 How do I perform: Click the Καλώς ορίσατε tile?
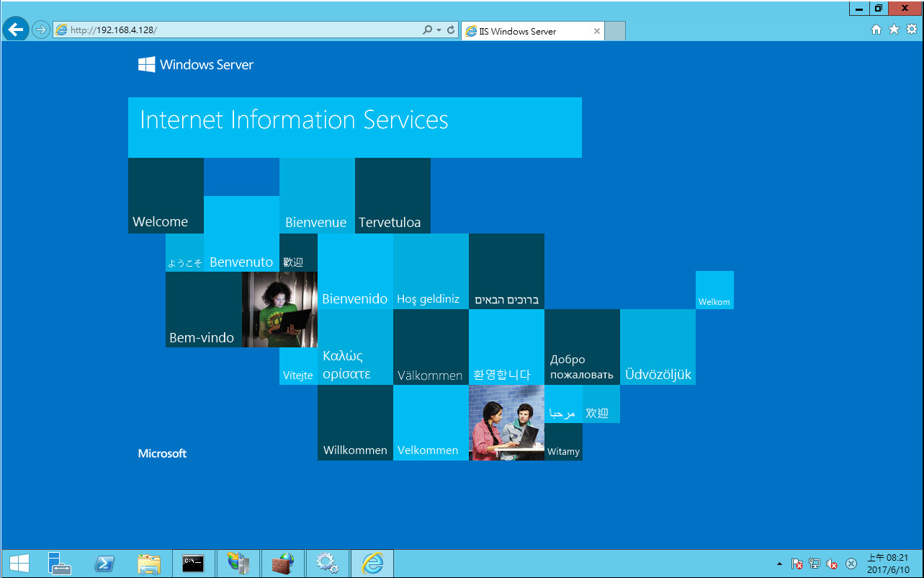click(x=355, y=347)
